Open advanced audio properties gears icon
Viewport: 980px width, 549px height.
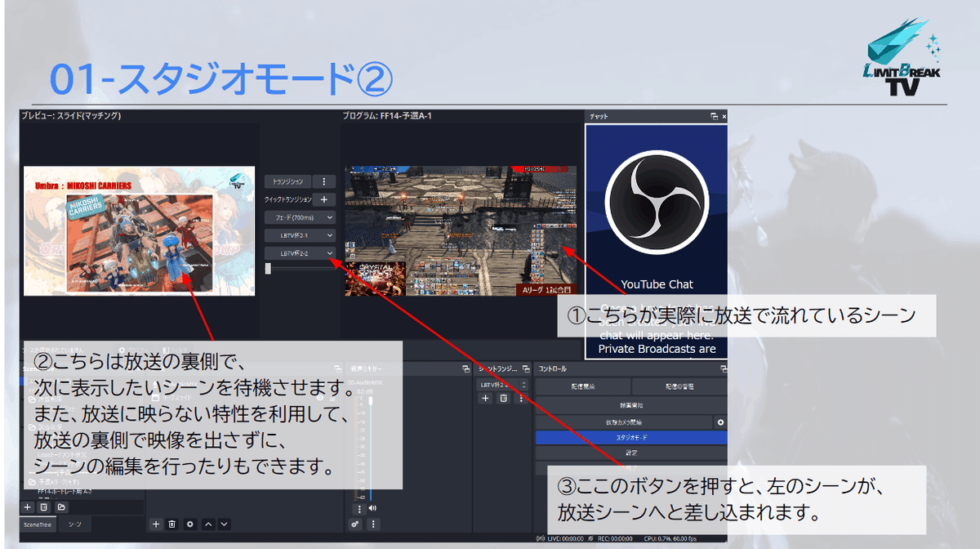356,524
